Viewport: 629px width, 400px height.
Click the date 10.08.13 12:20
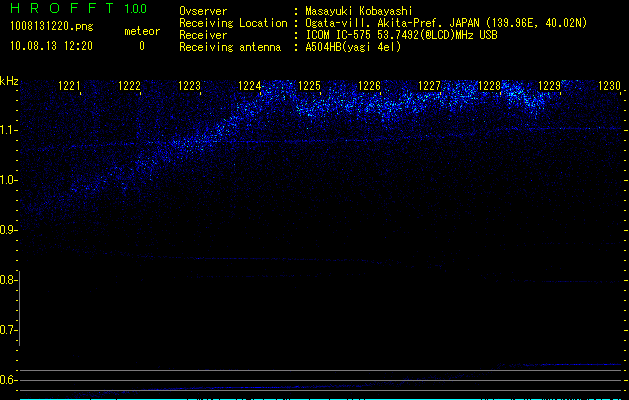[51, 46]
